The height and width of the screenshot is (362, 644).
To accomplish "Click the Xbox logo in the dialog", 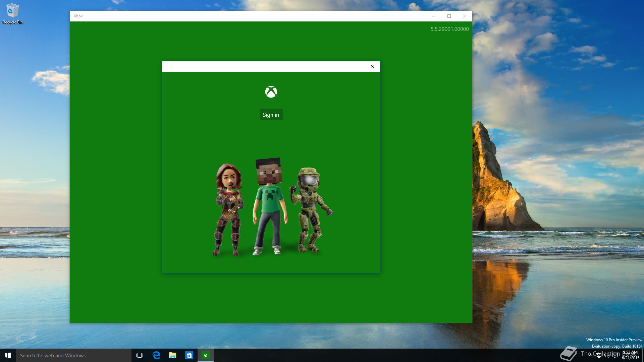I will pos(271,92).
